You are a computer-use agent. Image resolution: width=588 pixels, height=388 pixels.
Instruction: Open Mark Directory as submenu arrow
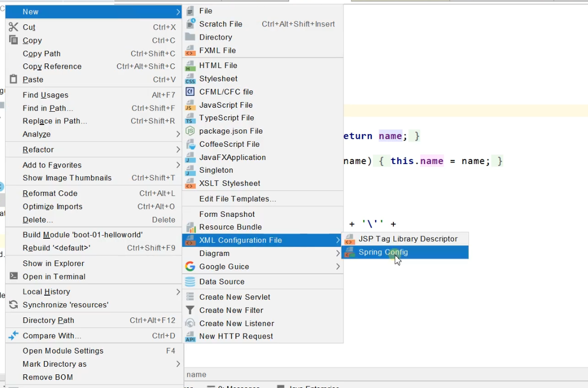[178, 364]
